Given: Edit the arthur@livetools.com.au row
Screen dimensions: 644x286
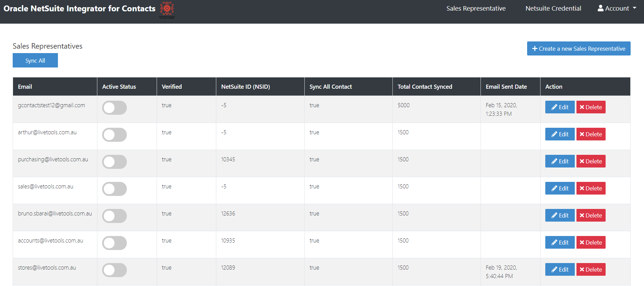Looking at the screenshot, I should (x=560, y=134).
